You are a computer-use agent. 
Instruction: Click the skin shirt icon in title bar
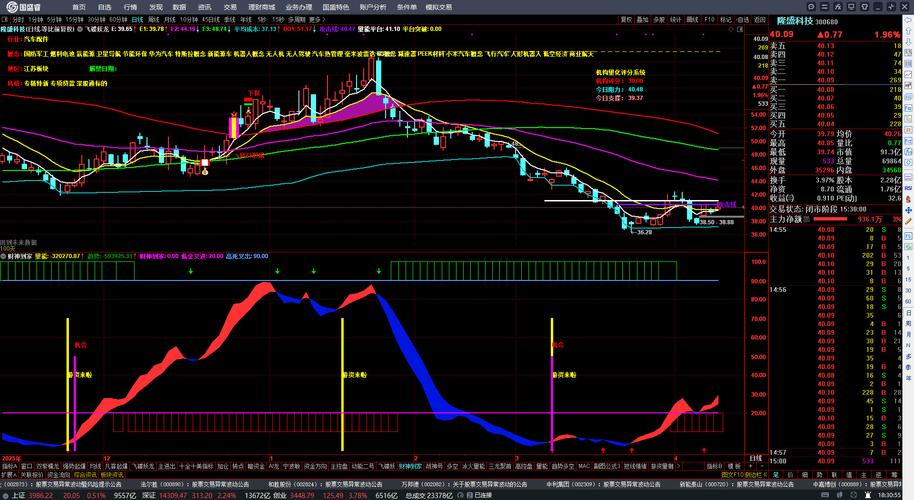click(864, 6)
